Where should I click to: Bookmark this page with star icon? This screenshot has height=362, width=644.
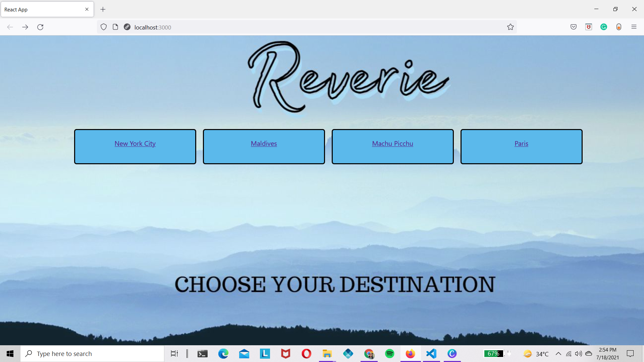510,27
